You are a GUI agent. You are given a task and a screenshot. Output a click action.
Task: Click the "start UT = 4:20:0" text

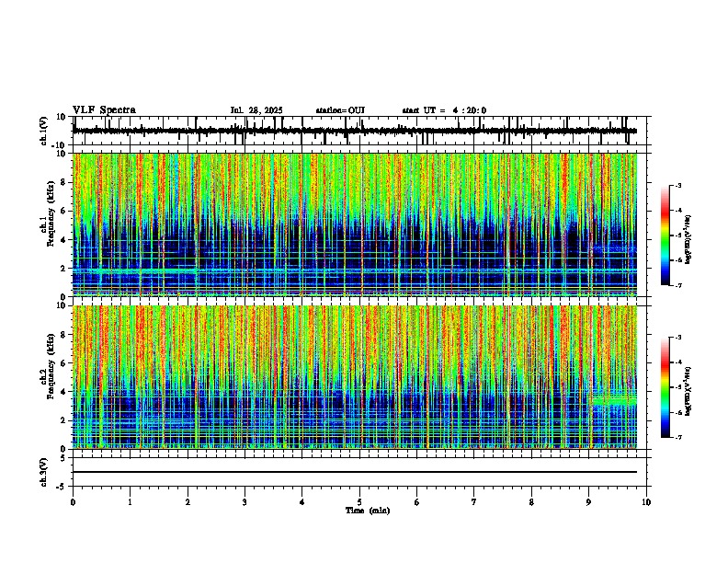point(444,110)
